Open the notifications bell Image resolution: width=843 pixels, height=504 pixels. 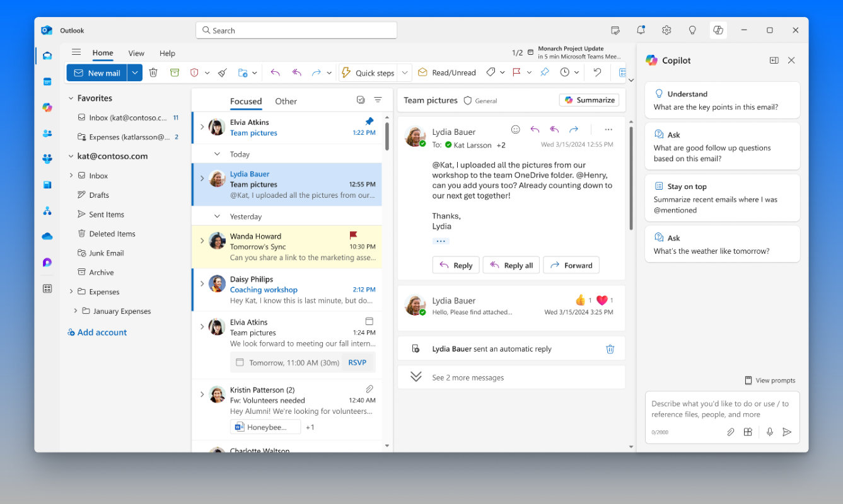(641, 30)
